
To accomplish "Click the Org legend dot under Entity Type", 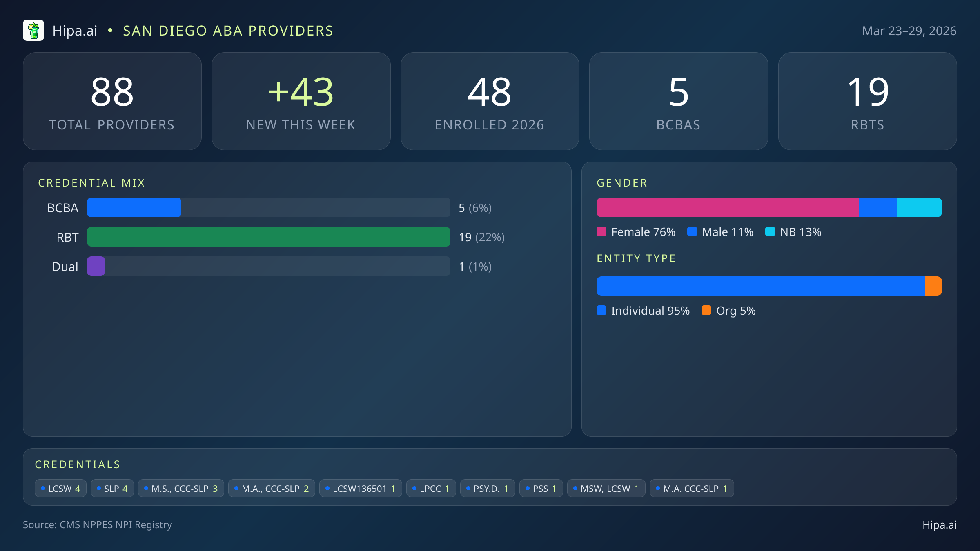I will coord(706,311).
